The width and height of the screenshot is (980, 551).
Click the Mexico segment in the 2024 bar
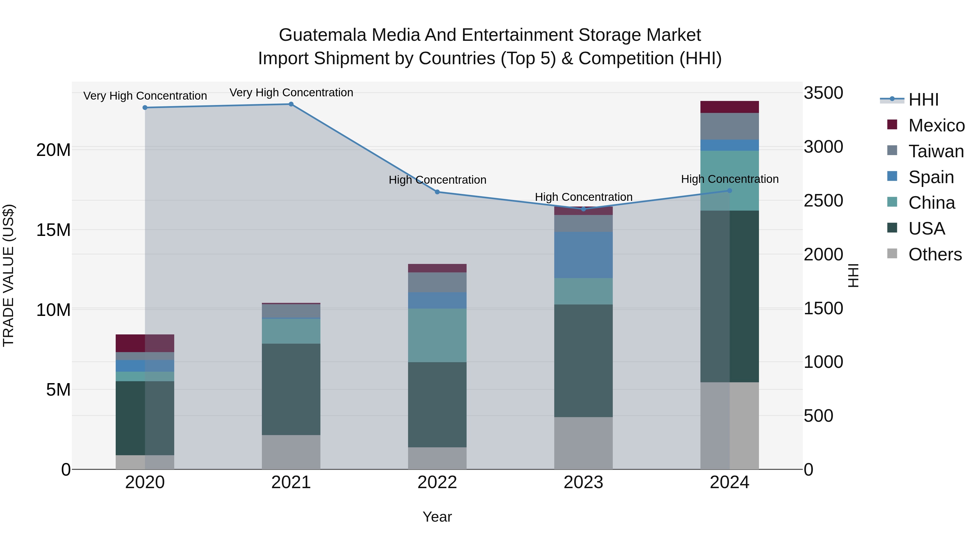[730, 107]
